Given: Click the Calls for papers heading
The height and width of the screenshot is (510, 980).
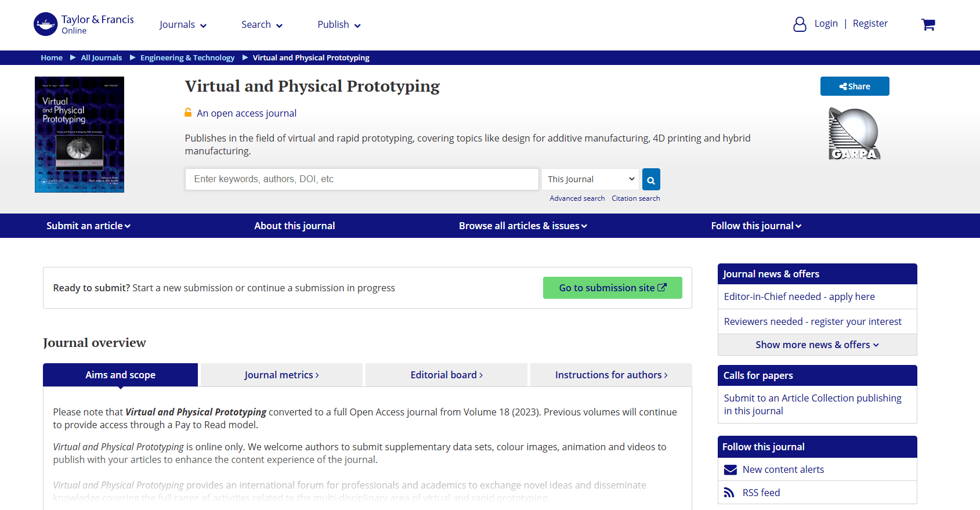Looking at the screenshot, I should (758, 375).
